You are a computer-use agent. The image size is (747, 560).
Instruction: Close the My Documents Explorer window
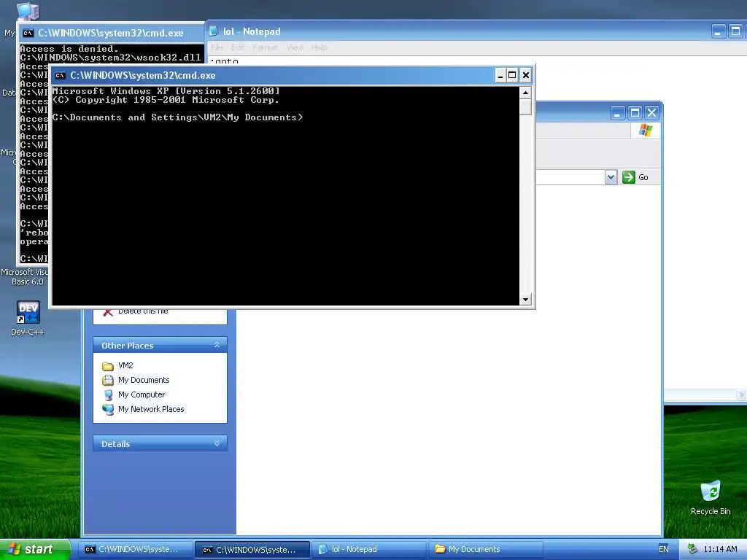(x=651, y=113)
